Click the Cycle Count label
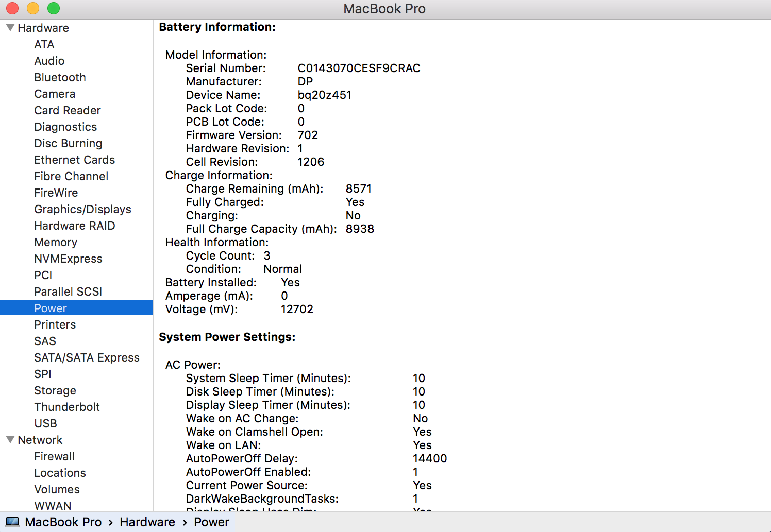This screenshot has width=771, height=532. point(221,255)
